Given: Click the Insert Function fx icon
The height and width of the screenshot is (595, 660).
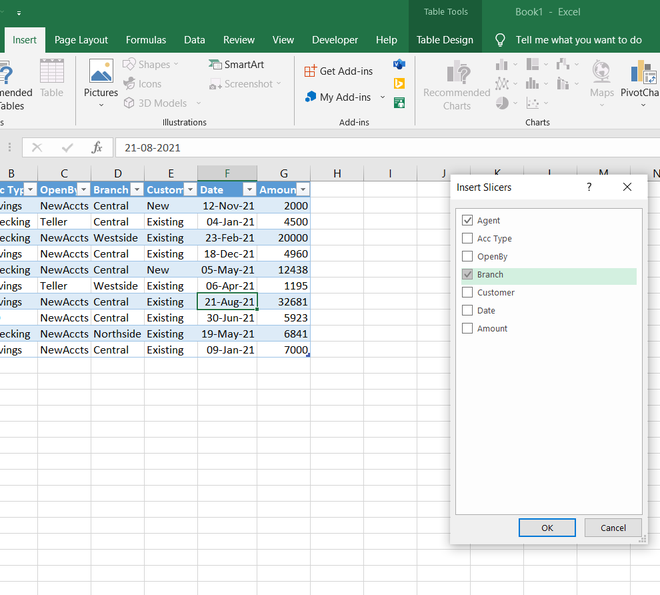Looking at the screenshot, I should [97, 147].
